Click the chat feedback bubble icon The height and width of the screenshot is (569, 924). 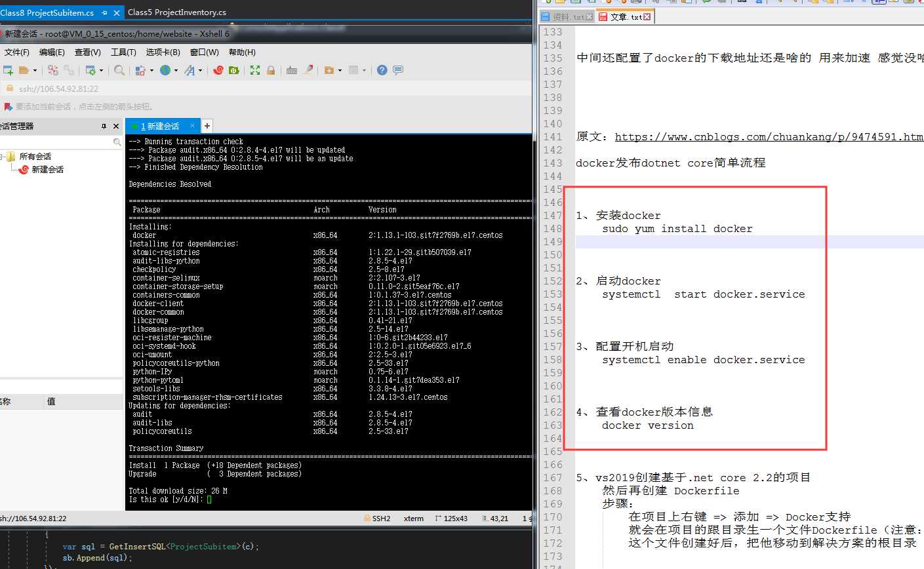click(x=398, y=70)
